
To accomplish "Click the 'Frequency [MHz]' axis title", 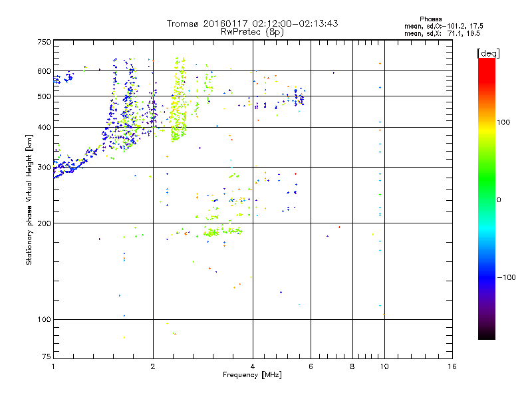I will coord(252,375).
